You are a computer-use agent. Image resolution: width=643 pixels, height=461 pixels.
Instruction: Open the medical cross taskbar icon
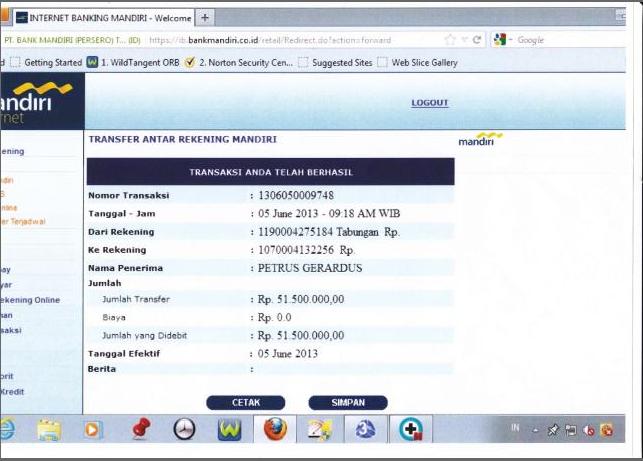coord(410,430)
